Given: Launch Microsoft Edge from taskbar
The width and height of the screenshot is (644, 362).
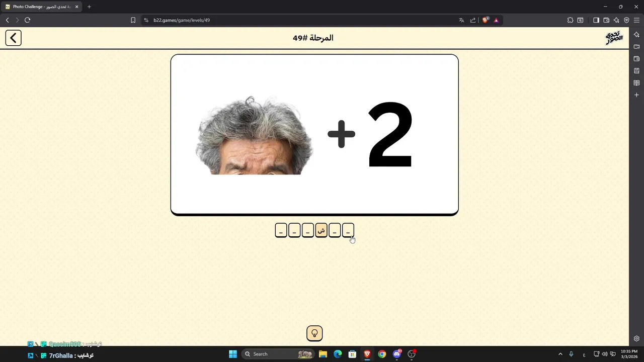Looking at the screenshot, I should pos(338,354).
